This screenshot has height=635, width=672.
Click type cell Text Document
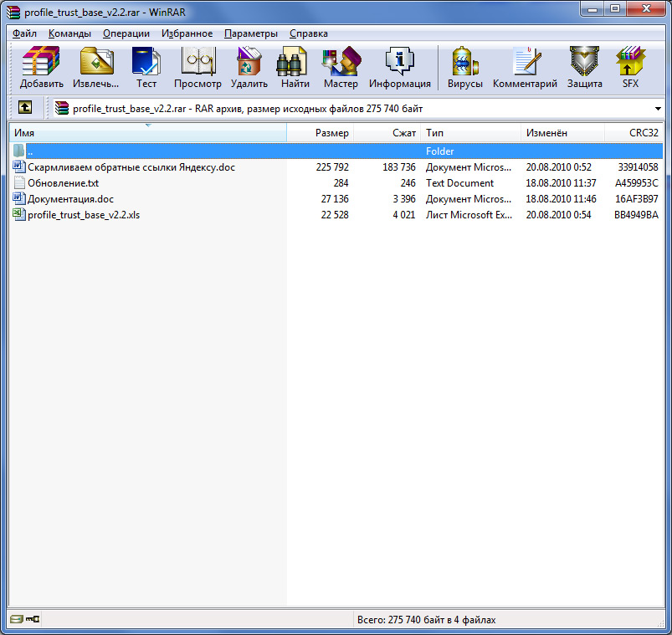(x=459, y=183)
